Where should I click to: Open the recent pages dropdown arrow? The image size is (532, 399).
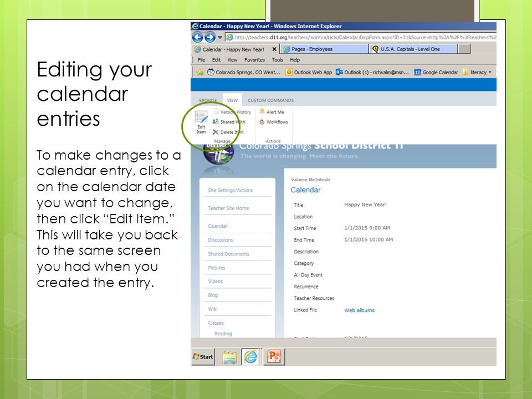point(220,37)
